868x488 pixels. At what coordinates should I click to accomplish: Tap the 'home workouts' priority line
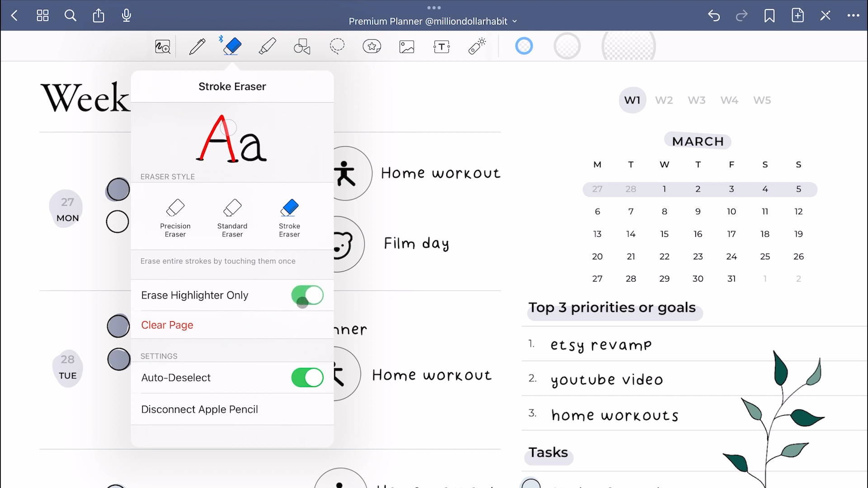(615, 415)
